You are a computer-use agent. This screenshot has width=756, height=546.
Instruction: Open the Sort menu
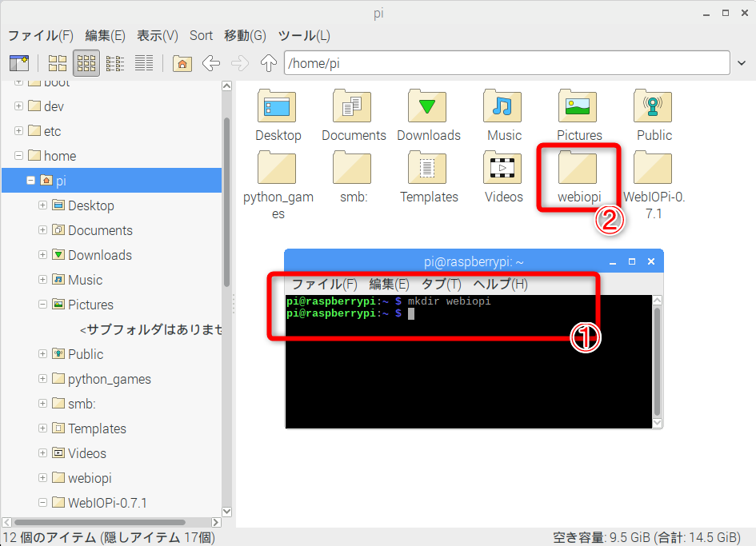pos(201,36)
